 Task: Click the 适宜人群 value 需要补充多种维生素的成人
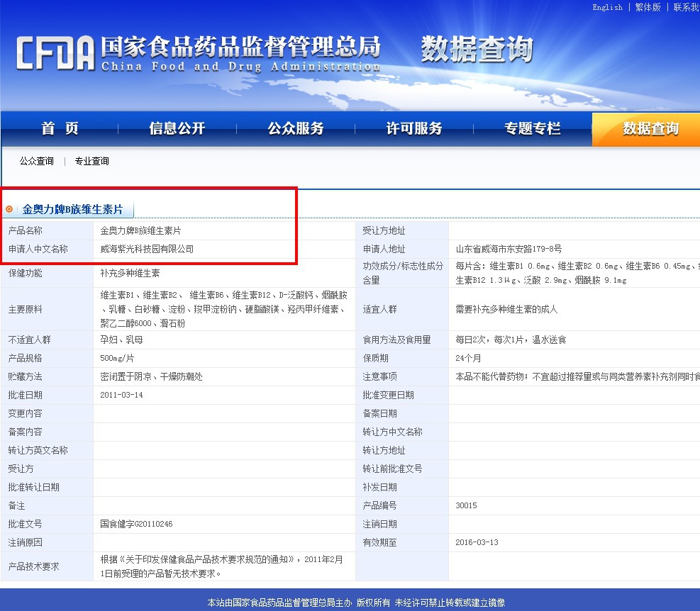pyautogui.click(x=506, y=309)
